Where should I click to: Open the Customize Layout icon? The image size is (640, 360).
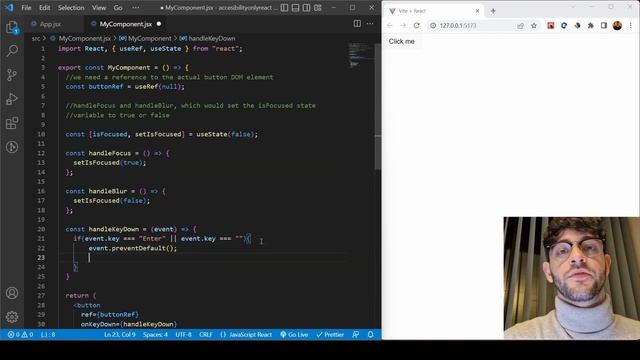[318, 8]
